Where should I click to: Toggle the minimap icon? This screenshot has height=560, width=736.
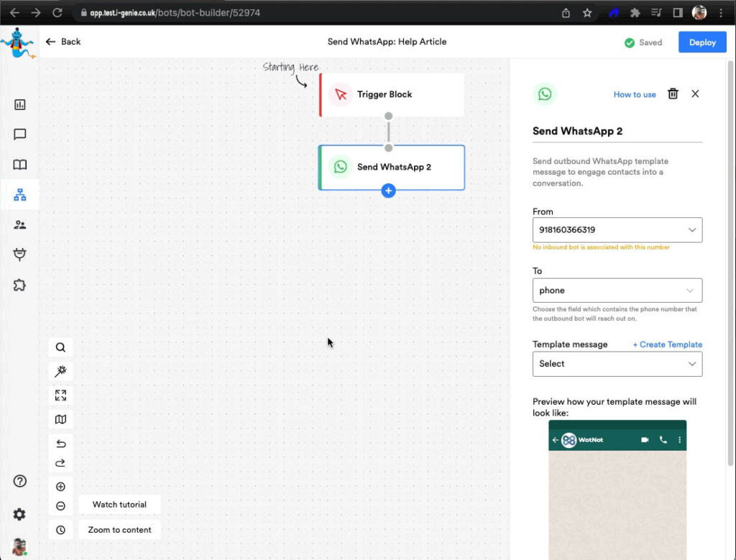coord(60,420)
